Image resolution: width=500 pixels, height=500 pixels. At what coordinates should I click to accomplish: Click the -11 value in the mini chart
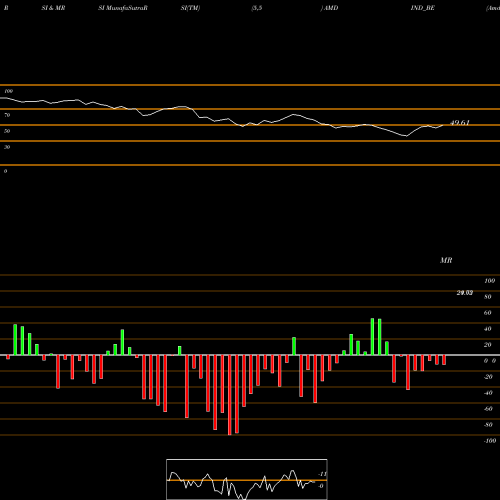pos(322,474)
